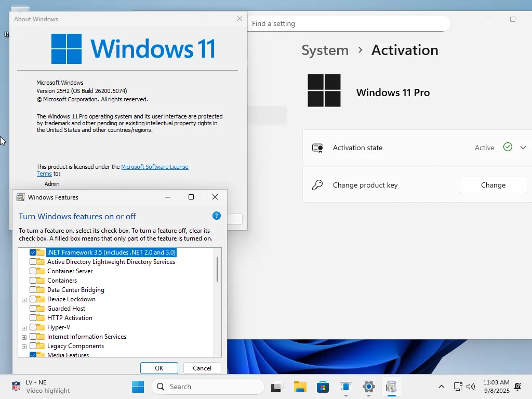Click the taskbar Search box
The height and width of the screenshot is (399, 532).
coord(208,387)
